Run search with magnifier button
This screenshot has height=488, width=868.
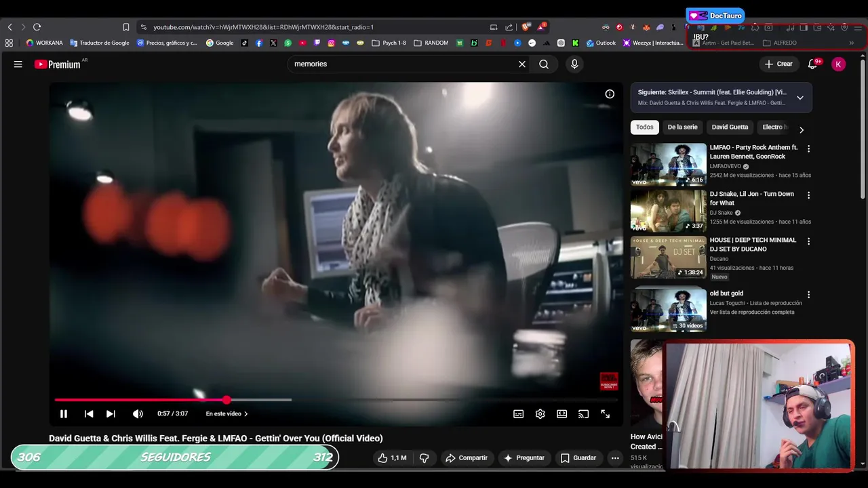coord(544,64)
